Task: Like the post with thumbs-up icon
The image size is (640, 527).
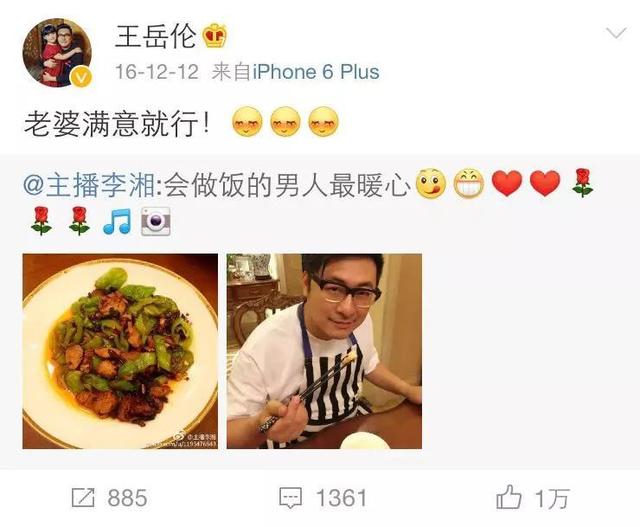Action: [509, 497]
